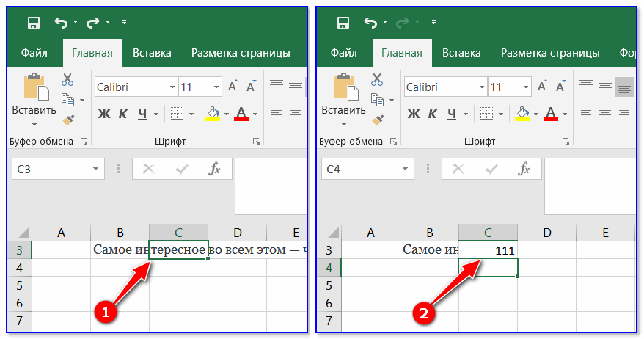Redo action in left window
This screenshot has height=339, width=644.
pos(93,22)
